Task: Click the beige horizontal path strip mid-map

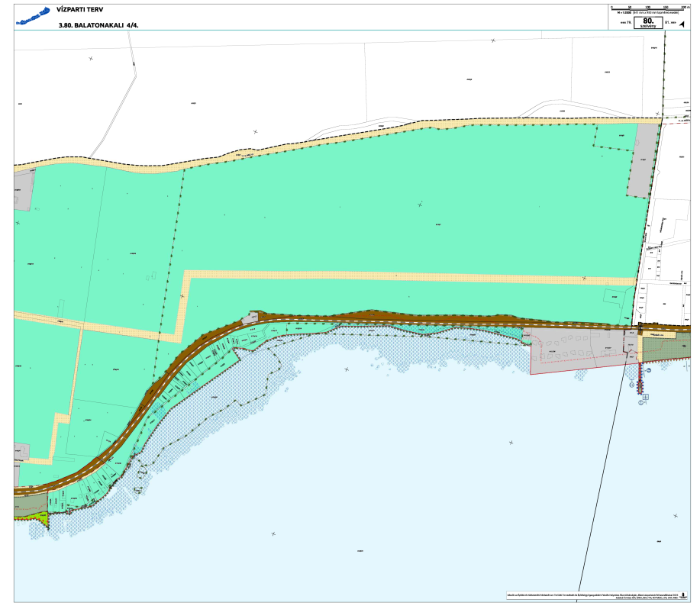Action: pos(412,276)
